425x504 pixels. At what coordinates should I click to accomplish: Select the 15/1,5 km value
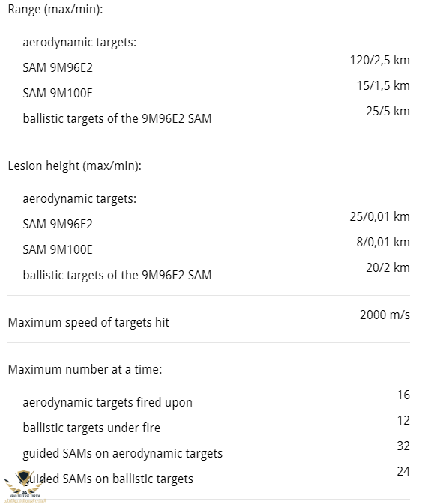pos(383,86)
